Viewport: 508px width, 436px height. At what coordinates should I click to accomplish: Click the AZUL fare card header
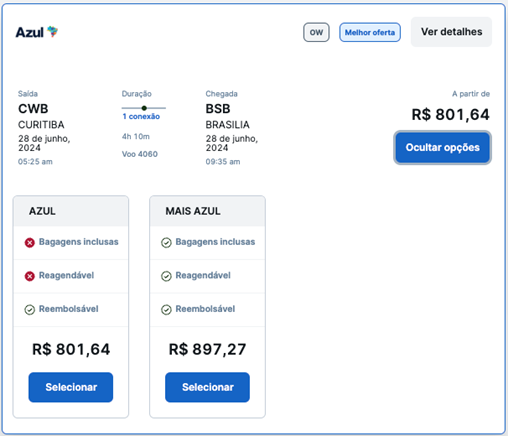coord(71,211)
